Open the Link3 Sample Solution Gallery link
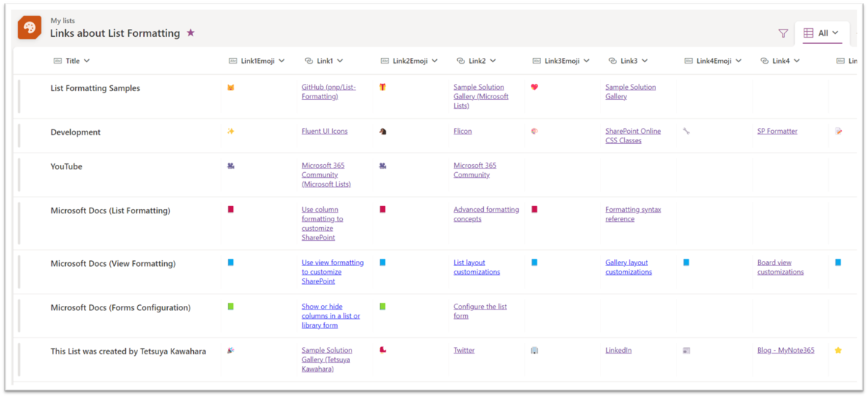Viewport: 868px width, 397px height. [x=631, y=92]
